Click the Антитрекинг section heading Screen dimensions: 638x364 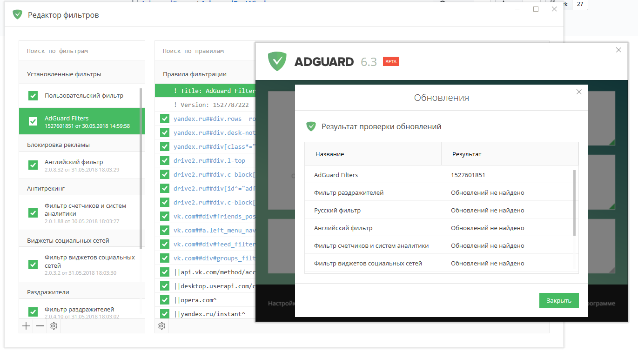tap(46, 189)
